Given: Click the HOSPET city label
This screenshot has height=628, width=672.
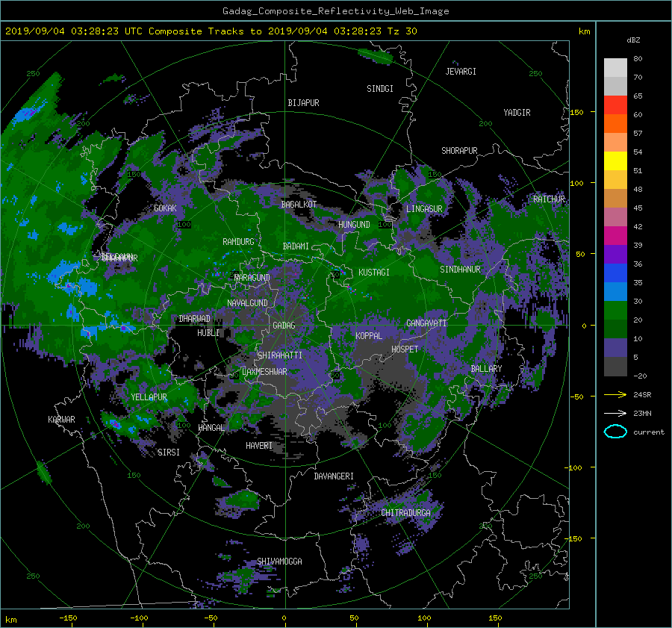Looking at the screenshot, I should pyautogui.click(x=405, y=349).
